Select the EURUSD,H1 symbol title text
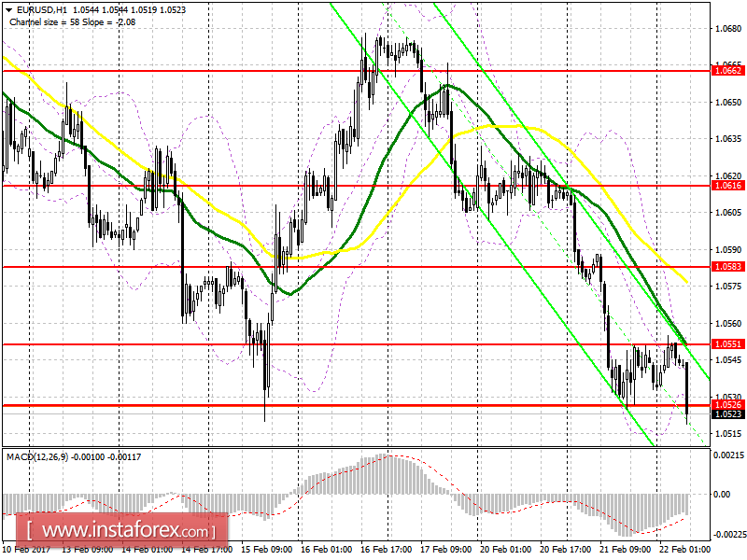Screen dimensions: 747x560 coord(41,10)
